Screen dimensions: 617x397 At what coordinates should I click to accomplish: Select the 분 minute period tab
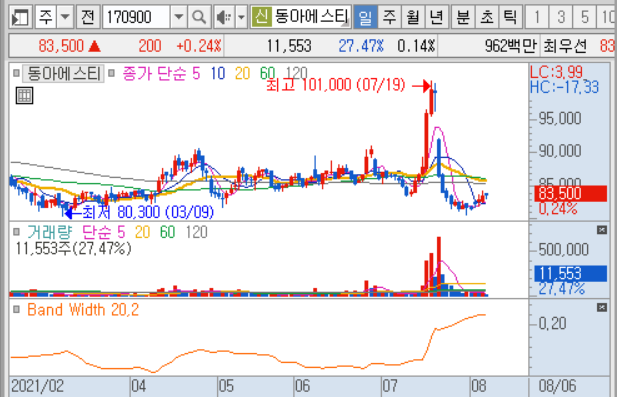click(x=463, y=17)
